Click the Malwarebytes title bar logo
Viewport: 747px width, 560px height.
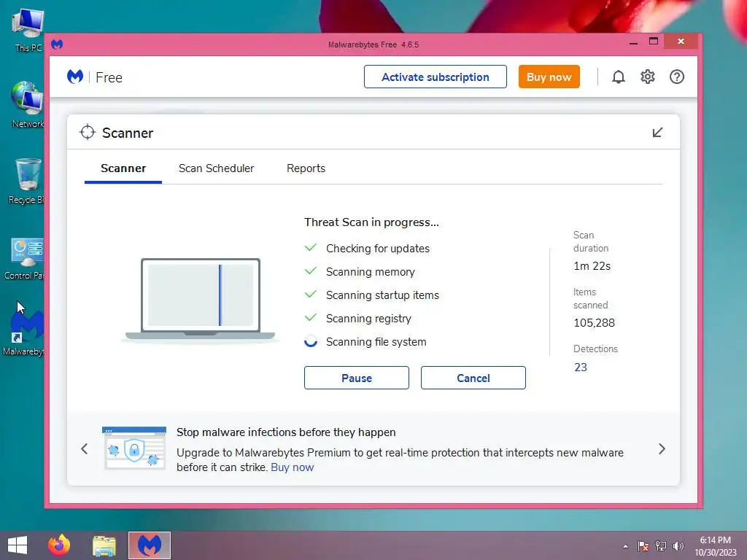click(x=57, y=44)
